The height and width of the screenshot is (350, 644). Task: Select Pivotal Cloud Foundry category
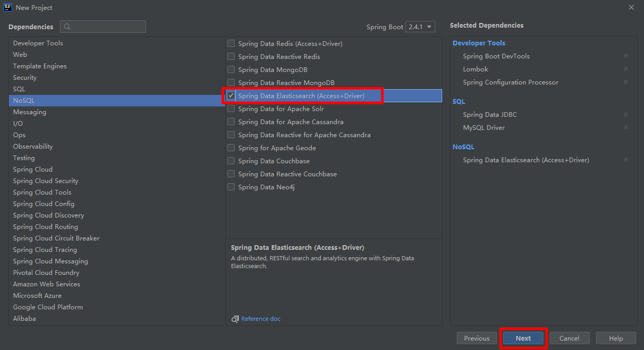pos(117,272)
